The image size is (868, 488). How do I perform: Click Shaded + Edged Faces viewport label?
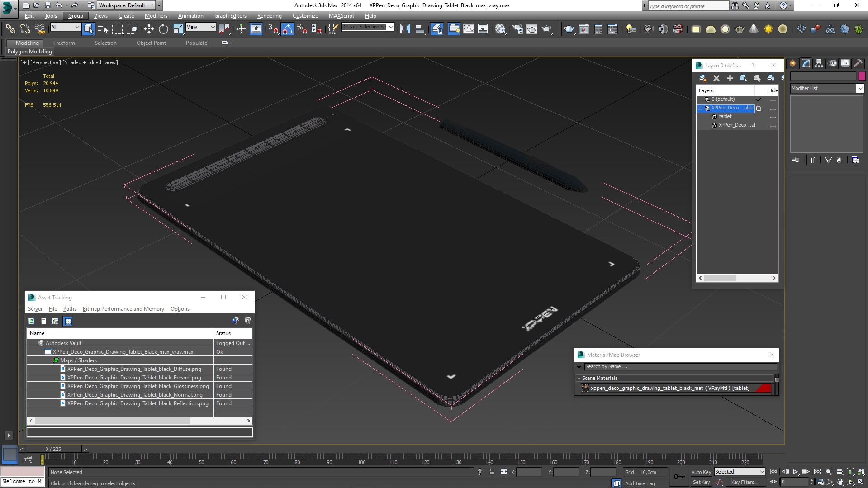click(x=90, y=62)
